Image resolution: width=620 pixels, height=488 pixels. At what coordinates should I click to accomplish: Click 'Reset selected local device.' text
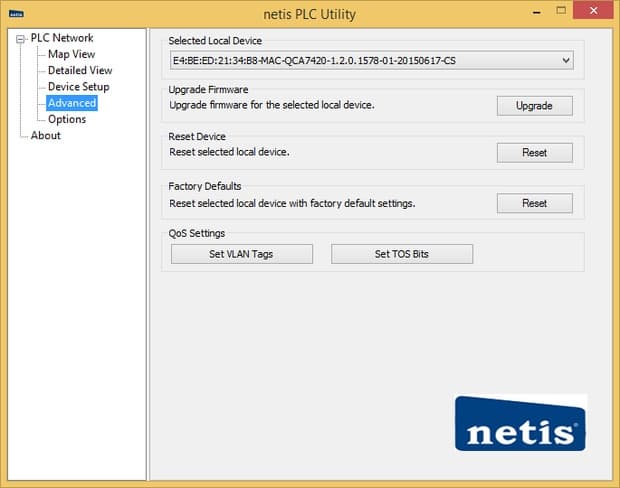[229, 152]
